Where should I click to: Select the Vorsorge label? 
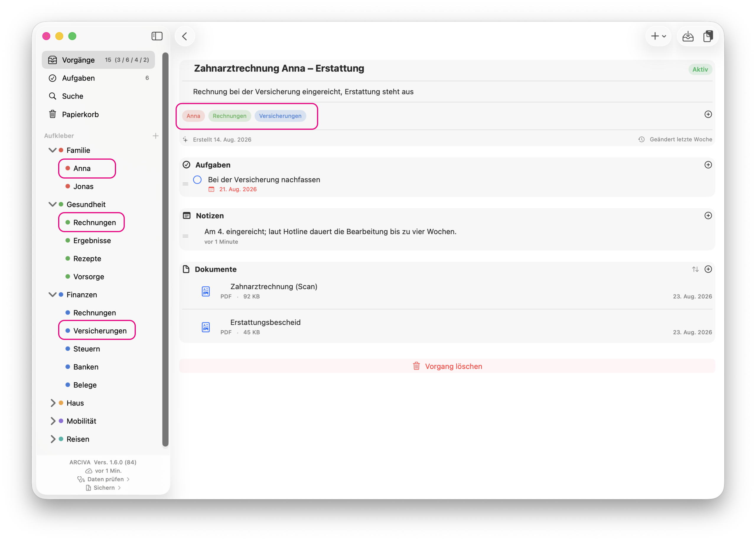click(x=89, y=277)
